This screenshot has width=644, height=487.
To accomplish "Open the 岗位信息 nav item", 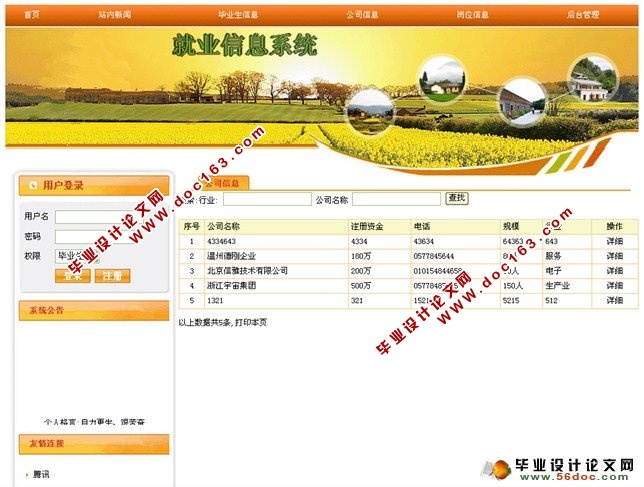I will pos(472,15).
